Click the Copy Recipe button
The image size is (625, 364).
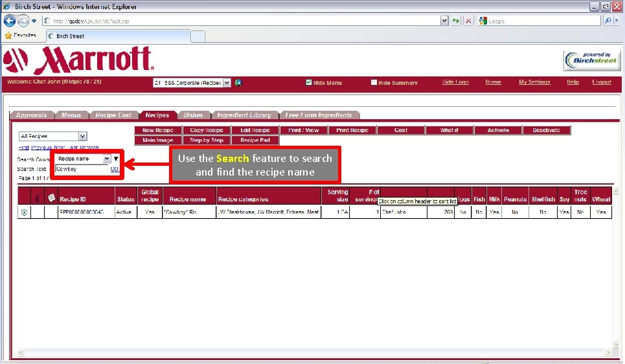pos(207,130)
